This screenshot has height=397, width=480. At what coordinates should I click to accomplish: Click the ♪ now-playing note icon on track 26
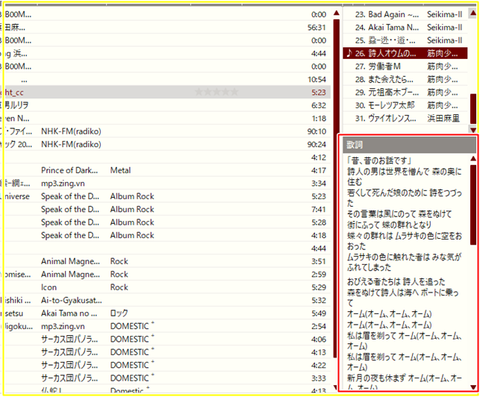(x=349, y=53)
